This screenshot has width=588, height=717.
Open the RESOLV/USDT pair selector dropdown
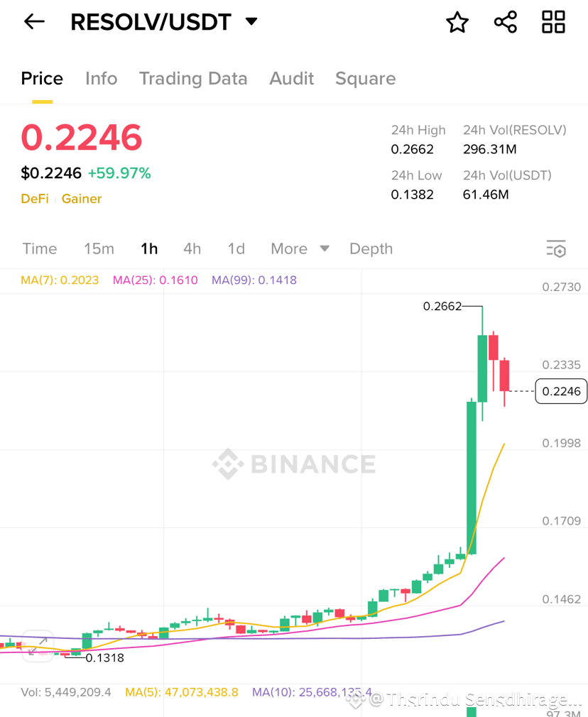[x=251, y=21]
